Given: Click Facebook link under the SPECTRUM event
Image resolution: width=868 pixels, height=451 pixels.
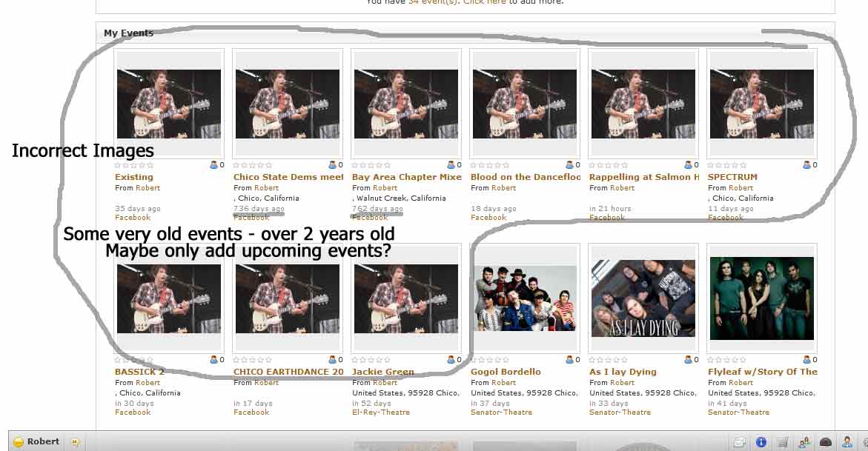Looking at the screenshot, I should 725,218.
